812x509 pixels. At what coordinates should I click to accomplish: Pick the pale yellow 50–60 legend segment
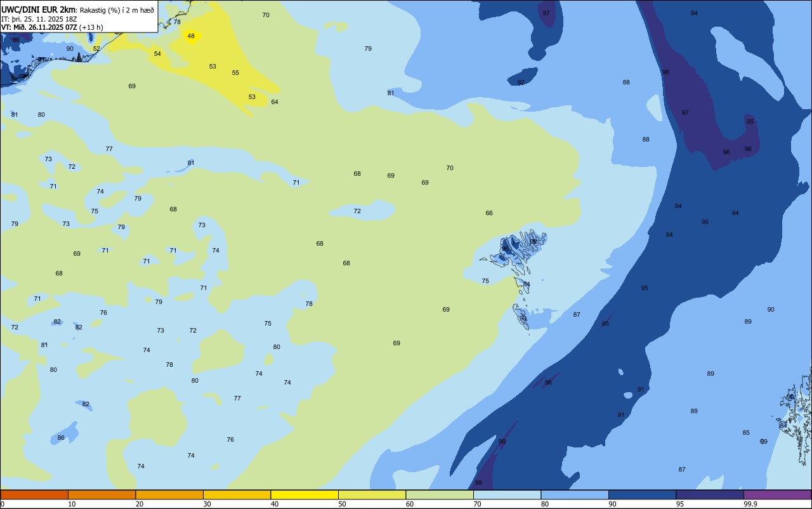(372, 494)
